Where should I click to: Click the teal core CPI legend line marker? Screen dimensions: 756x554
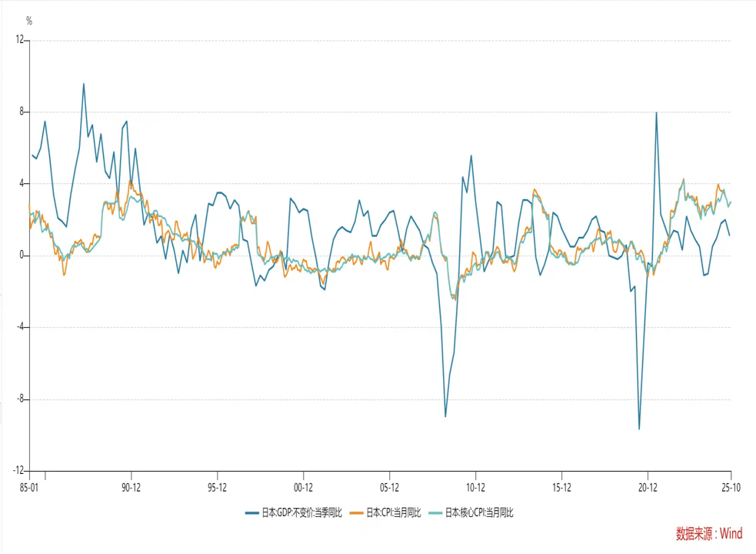point(435,512)
